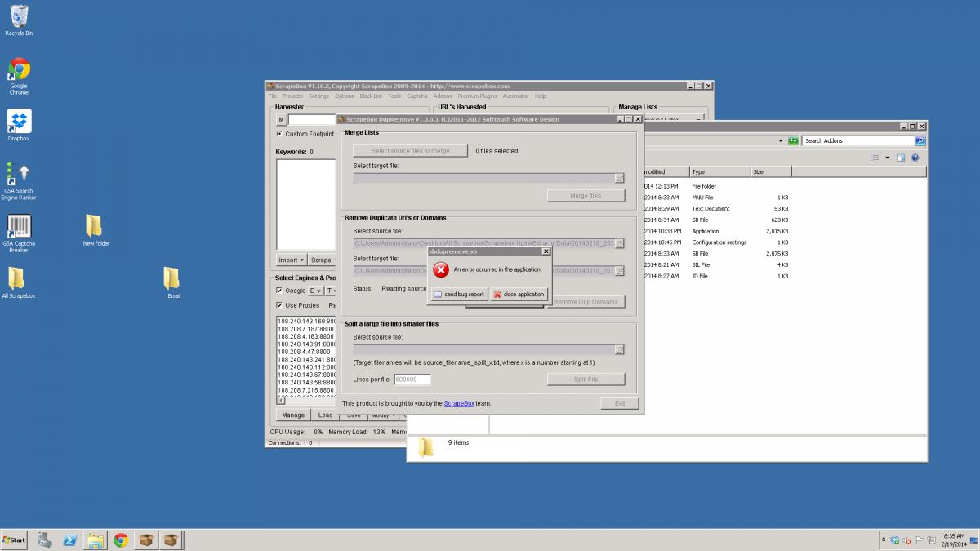980x551 pixels.
Task: Click the red error icon in dialog
Action: 441,269
